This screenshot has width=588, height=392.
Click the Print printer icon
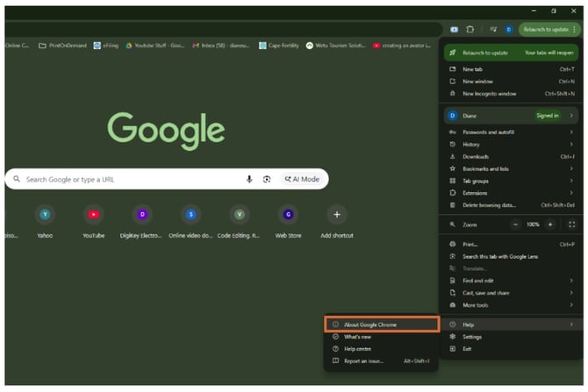point(453,245)
